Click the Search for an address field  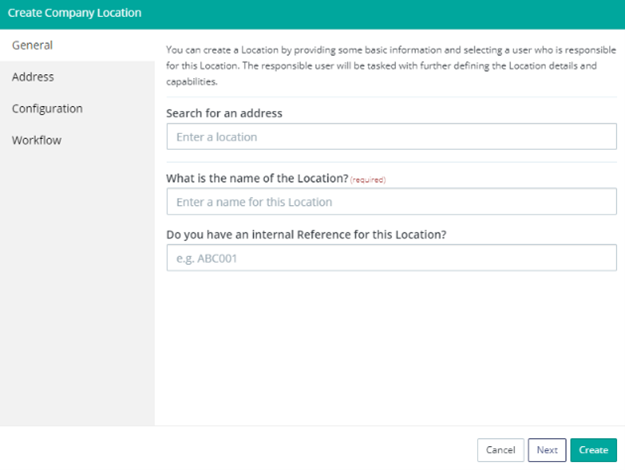pos(391,137)
